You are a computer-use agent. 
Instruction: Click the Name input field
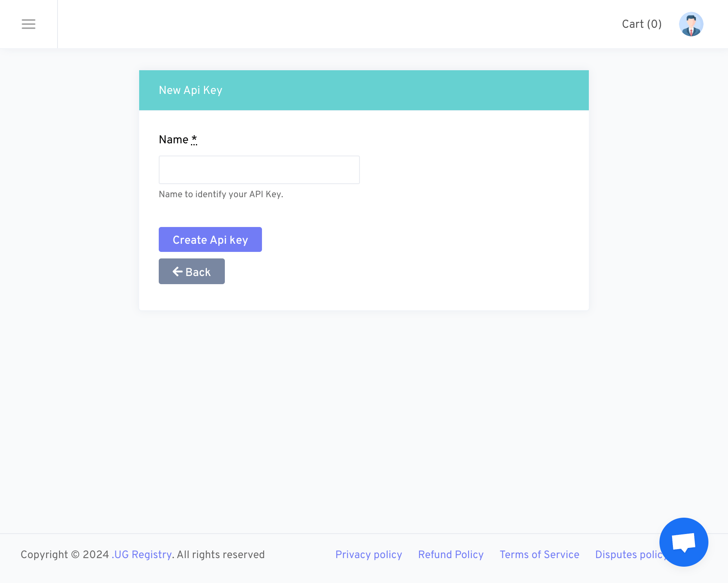point(259,170)
